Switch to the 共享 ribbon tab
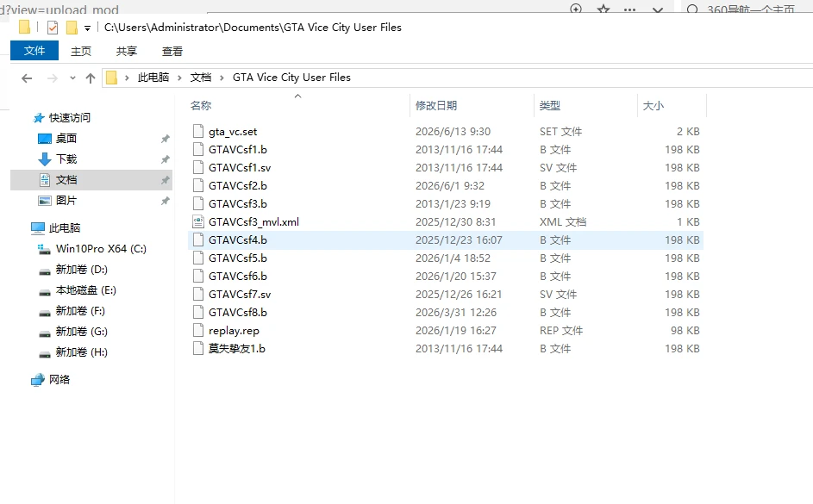This screenshot has width=813, height=504. (127, 52)
